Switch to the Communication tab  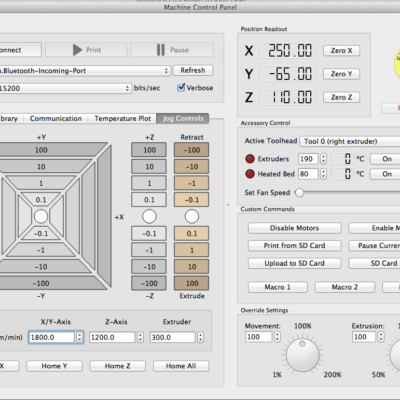56,118
